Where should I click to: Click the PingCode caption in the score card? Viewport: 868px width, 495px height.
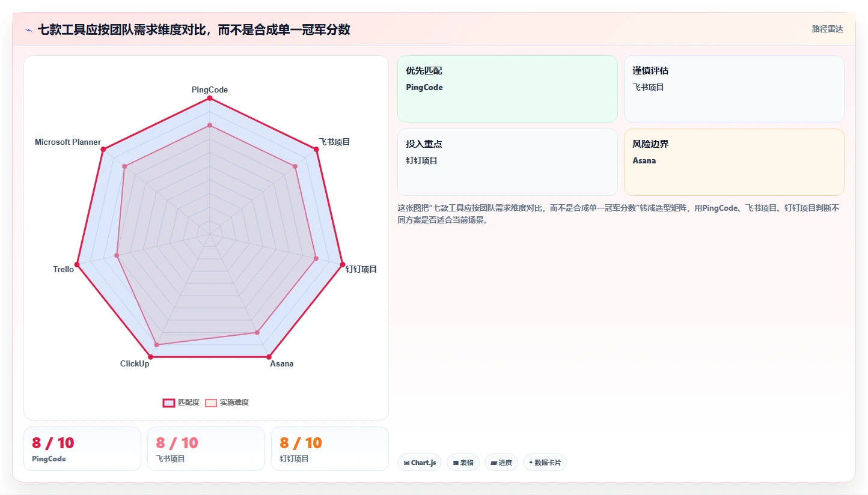tap(49, 459)
